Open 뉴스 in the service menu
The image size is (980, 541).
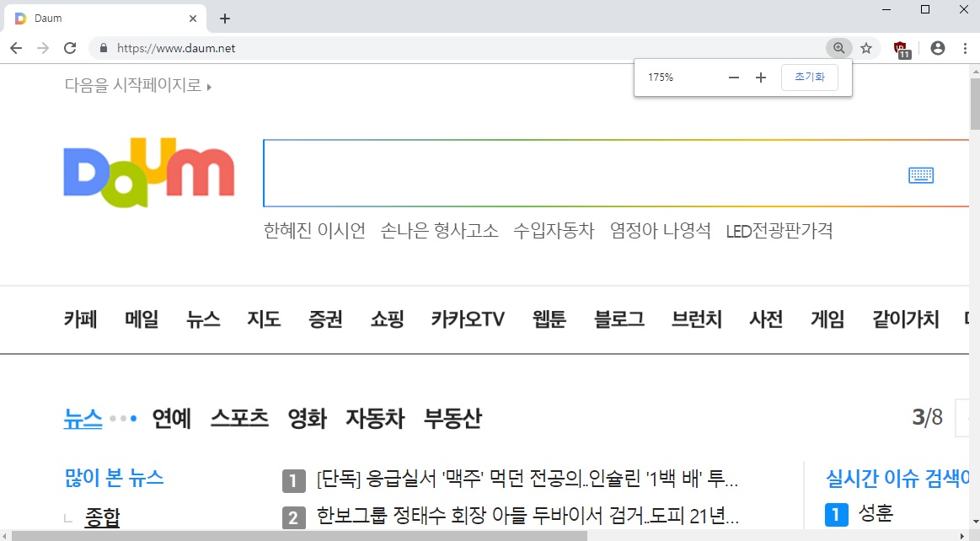click(x=203, y=319)
